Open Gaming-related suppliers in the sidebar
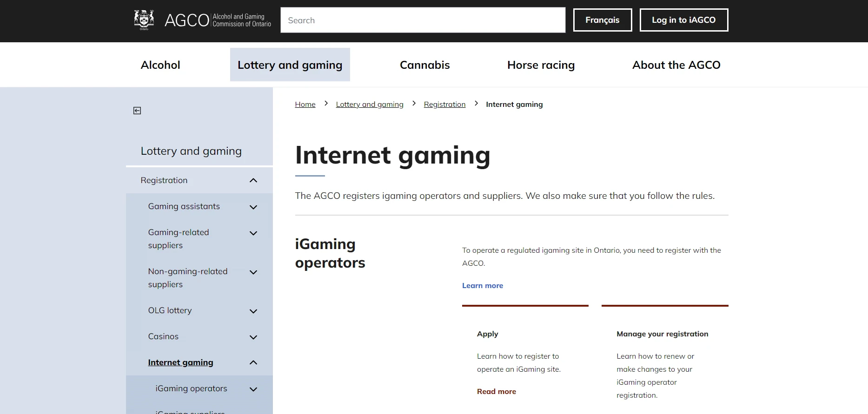This screenshot has height=414, width=868. coord(179,239)
